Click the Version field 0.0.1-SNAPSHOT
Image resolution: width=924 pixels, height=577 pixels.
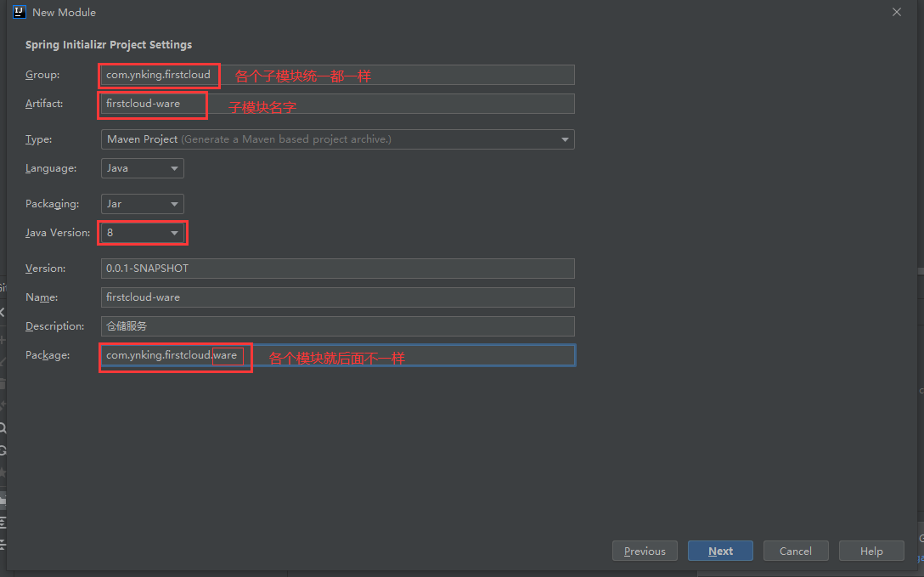337,269
